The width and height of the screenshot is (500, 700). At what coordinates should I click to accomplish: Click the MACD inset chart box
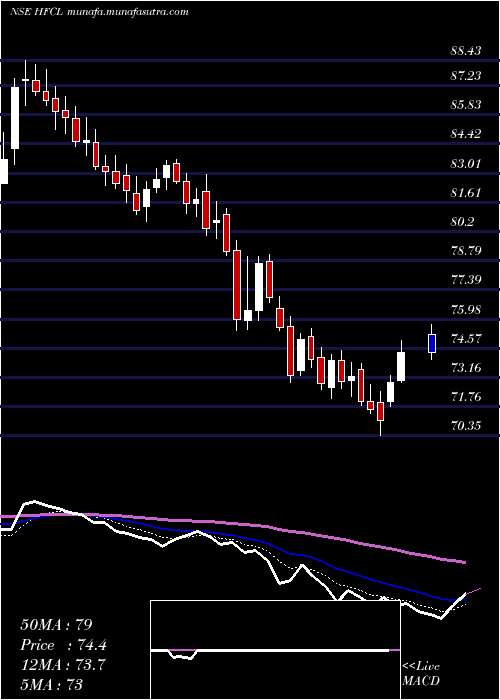click(275, 650)
